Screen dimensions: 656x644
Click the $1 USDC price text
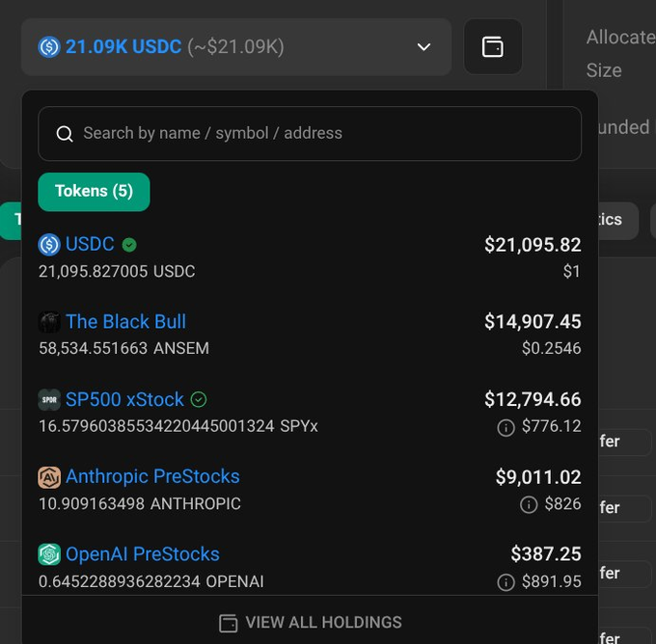point(571,272)
